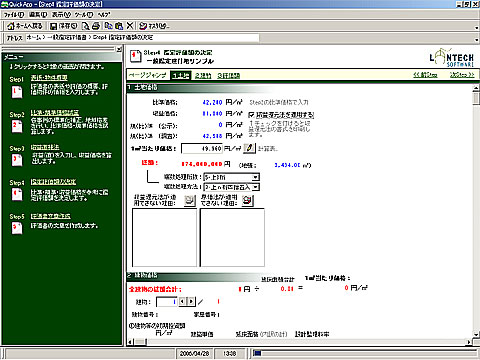Click the Save (保存) floppy toolbar button
480x360 pixels.
pyautogui.click(x=63, y=26)
